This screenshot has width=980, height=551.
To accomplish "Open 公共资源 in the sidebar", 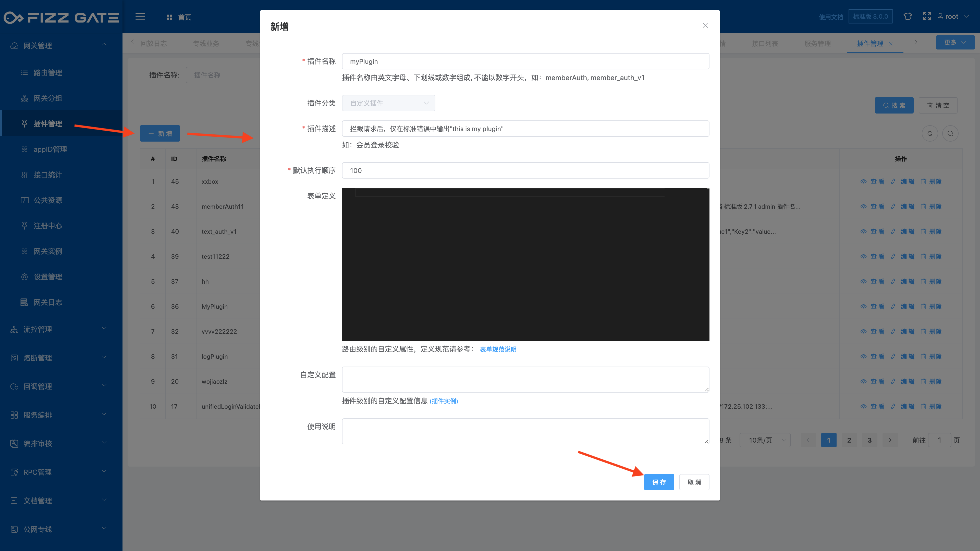I will [x=61, y=200].
